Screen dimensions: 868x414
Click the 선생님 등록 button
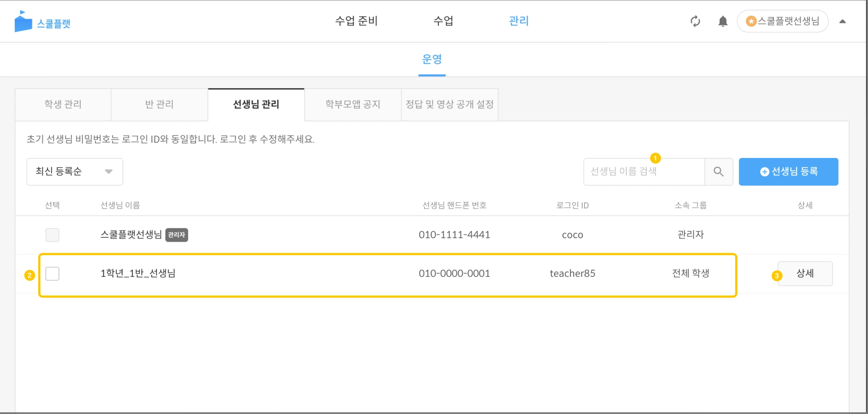pyautogui.click(x=789, y=172)
